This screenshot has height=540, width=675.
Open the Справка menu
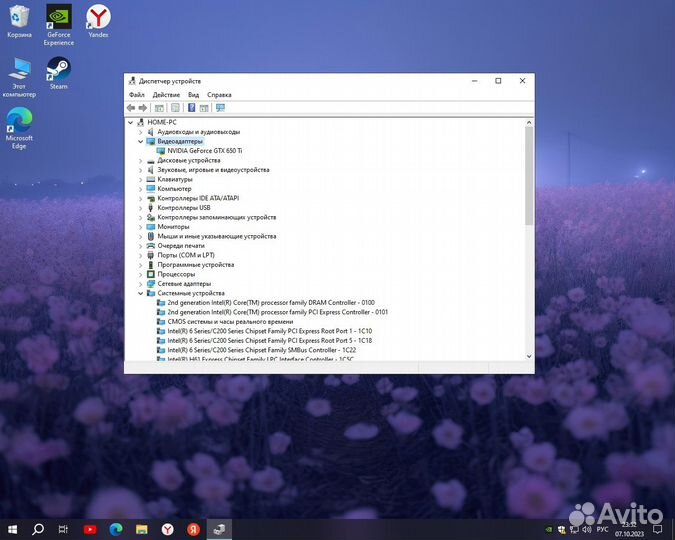click(219, 95)
